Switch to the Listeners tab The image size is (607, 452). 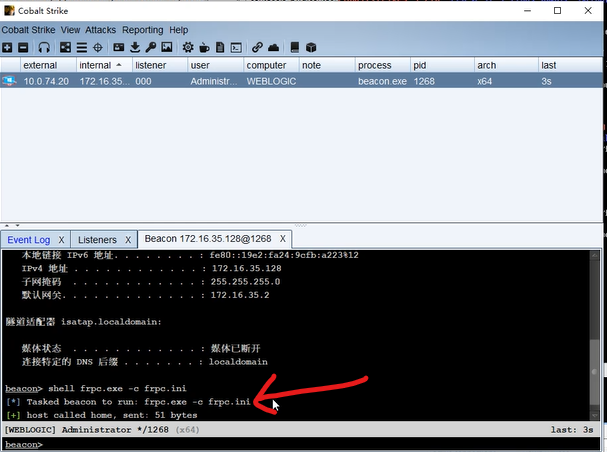97,240
